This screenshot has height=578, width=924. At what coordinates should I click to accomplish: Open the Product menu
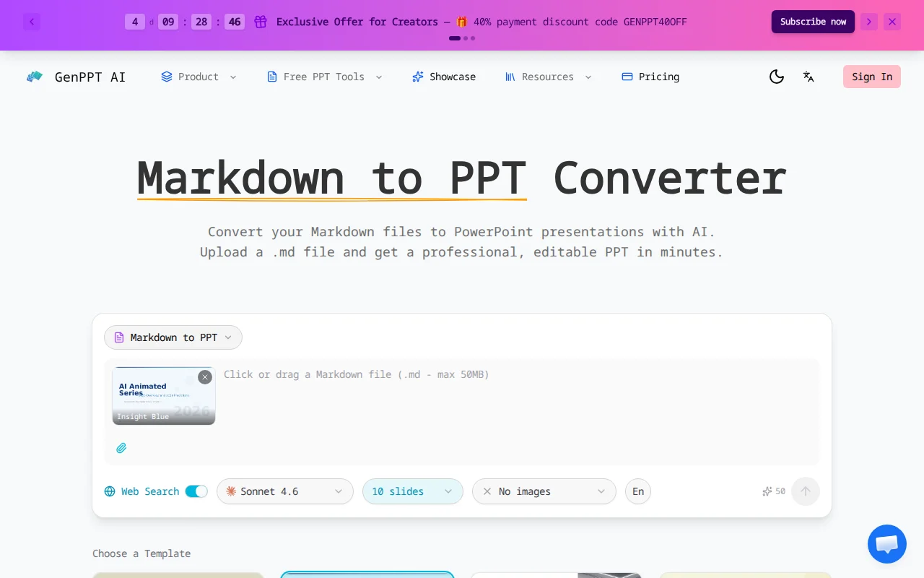[x=199, y=77]
